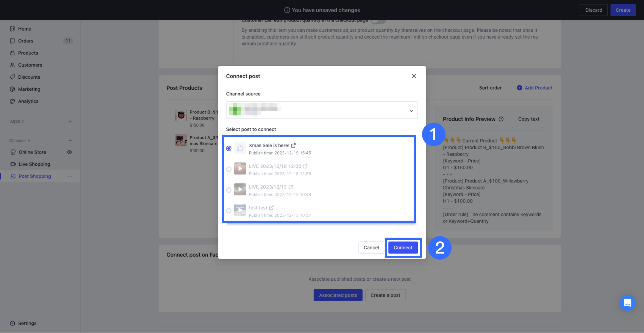This screenshot has height=333, width=644.
Task: Open the Home menu item
Action: pos(25,29)
